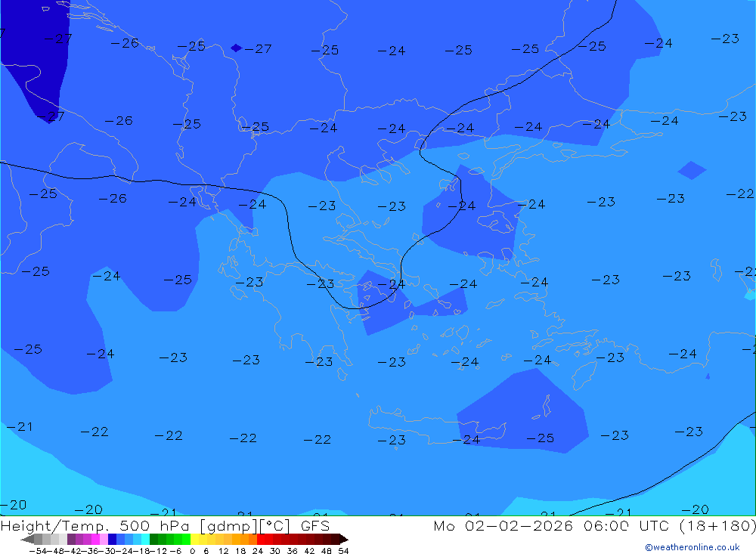Click the dark navy blue legend swatch
The height and width of the screenshot is (554, 756).
point(112,540)
